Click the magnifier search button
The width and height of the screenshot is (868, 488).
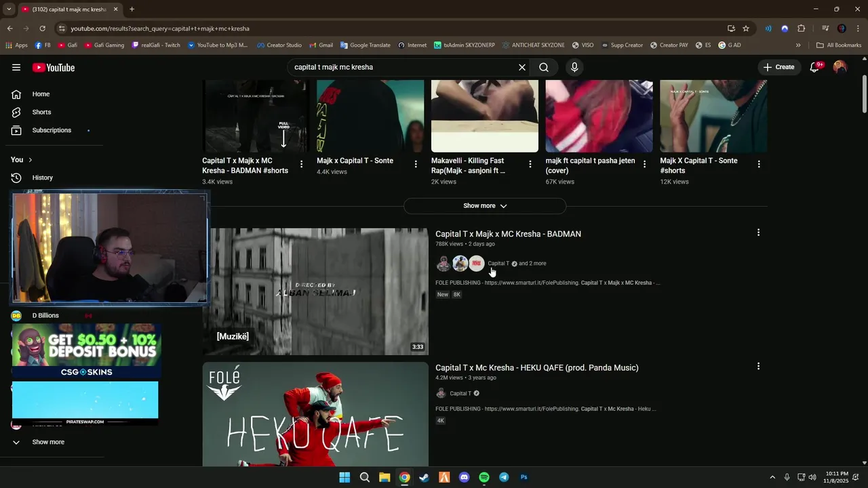(544, 67)
